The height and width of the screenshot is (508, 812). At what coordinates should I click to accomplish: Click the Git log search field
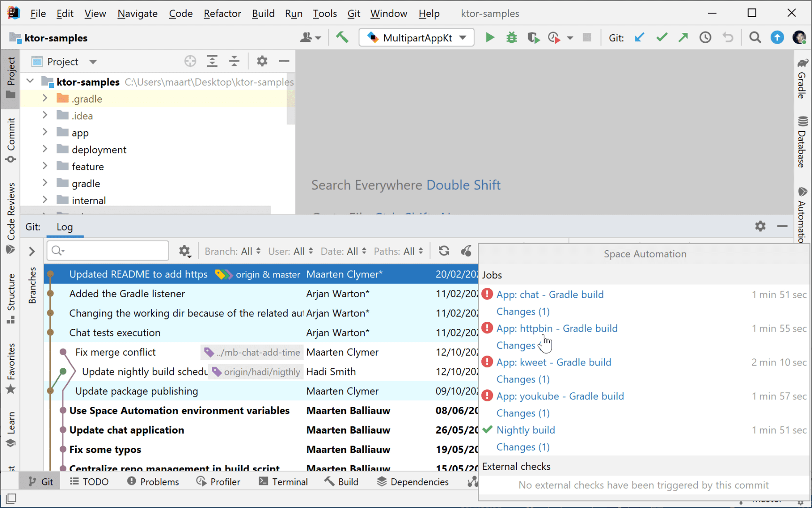tap(108, 251)
